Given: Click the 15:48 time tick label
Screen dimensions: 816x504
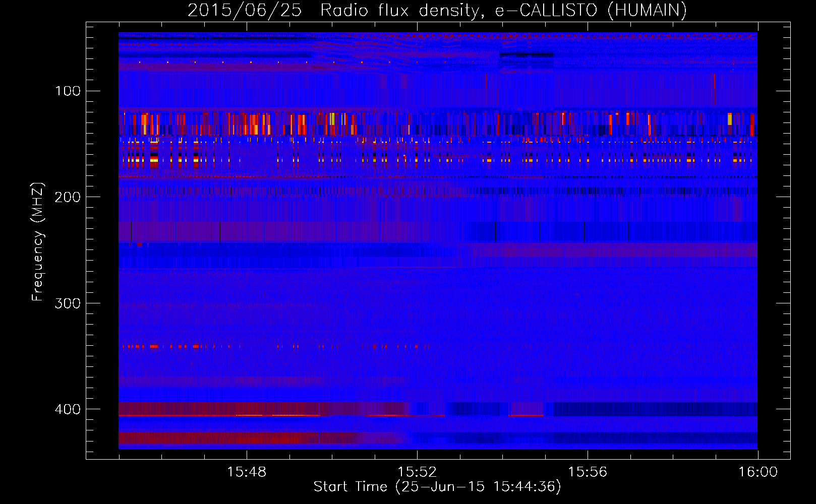Looking at the screenshot, I should pyautogui.click(x=247, y=472).
